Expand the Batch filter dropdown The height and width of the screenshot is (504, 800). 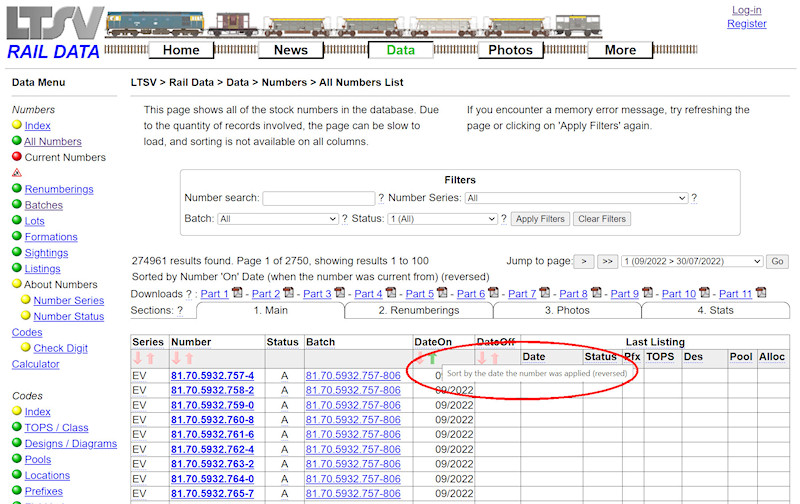[277, 219]
